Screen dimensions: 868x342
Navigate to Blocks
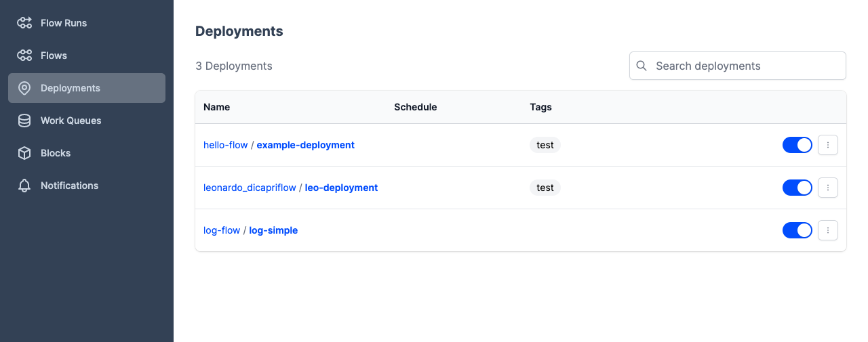(87, 153)
